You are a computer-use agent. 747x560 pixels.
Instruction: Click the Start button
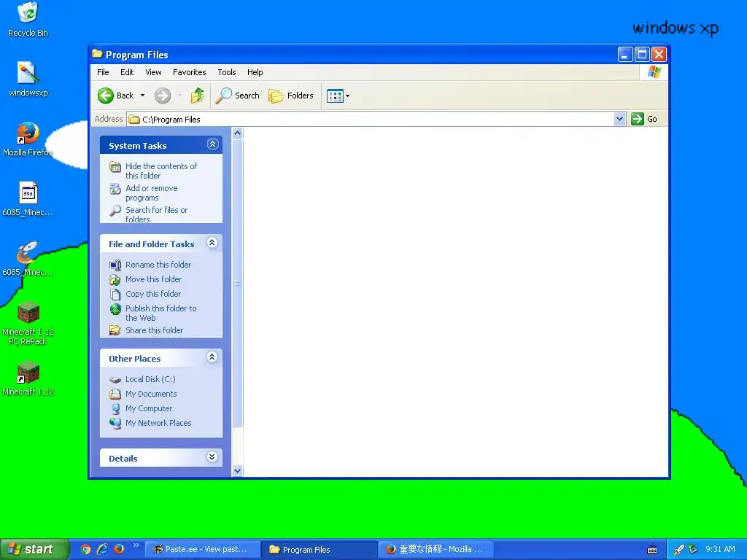[34, 549]
